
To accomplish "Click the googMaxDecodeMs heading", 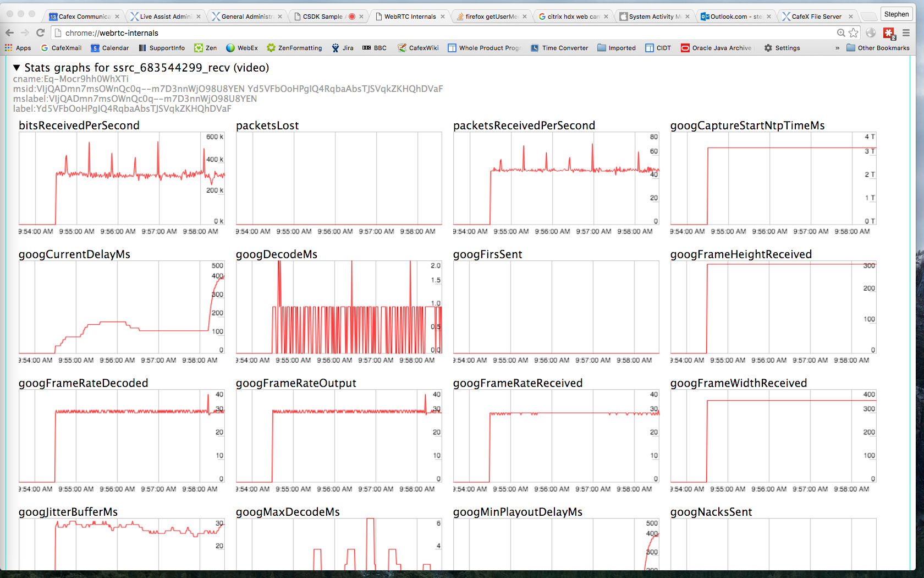I will pos(288,512).
